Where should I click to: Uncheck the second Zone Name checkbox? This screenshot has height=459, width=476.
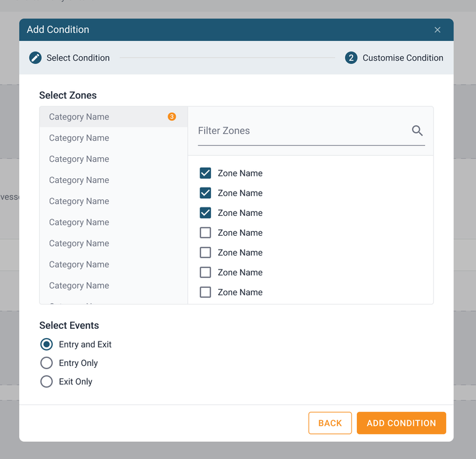point(206,193)
